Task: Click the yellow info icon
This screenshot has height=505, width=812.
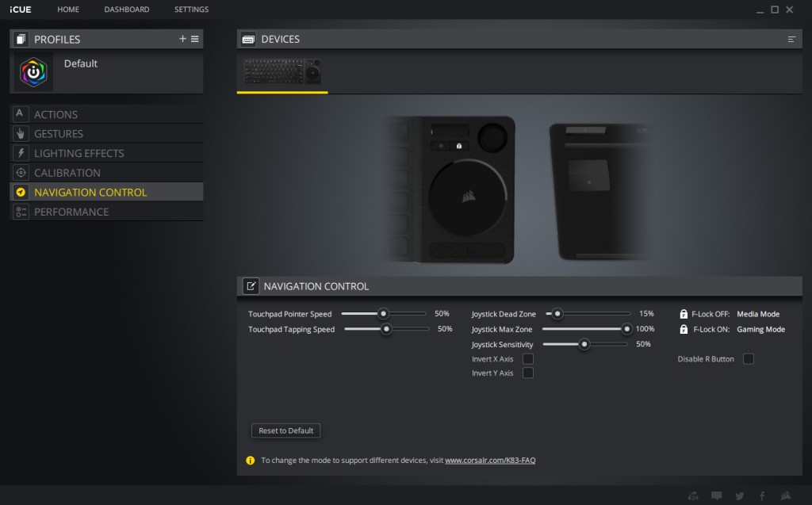Action: pos(250,460)
